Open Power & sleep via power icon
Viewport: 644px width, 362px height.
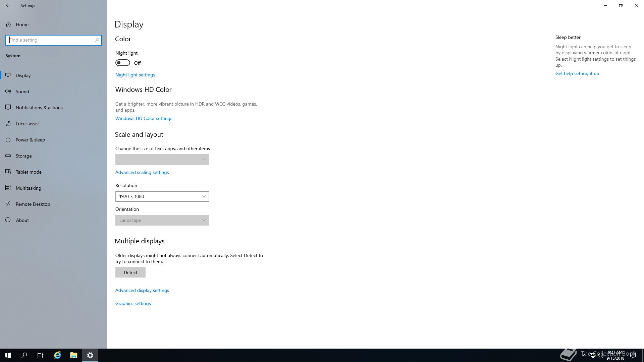click(8, 140)
